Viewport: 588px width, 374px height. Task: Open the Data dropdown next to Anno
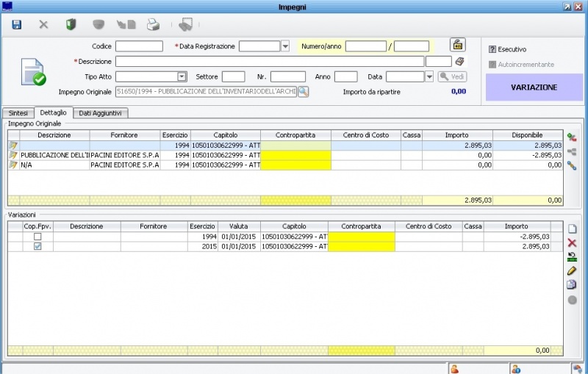(x=429, y=76)
